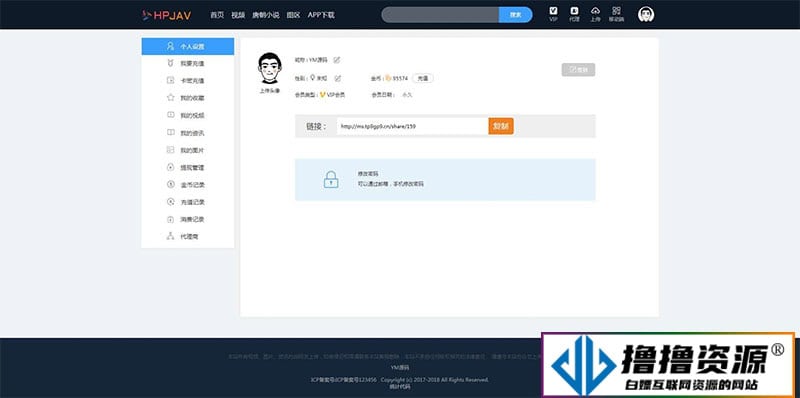Viewport: 800px width, 398px height.
Task: Go to APP下载 in top navigation
Action: click(x=321, y=15)
